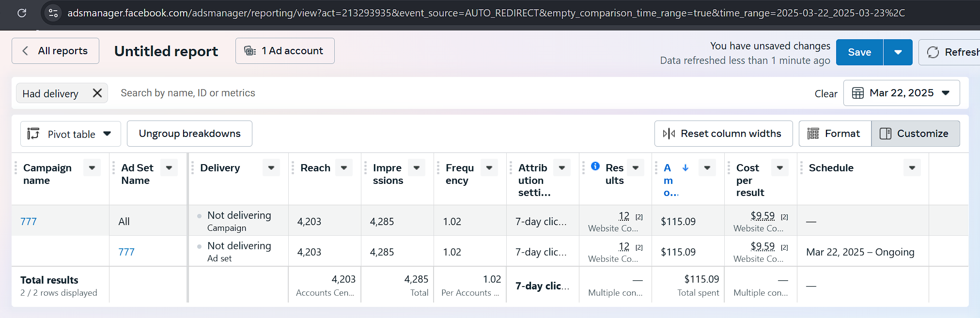Image resolution: width=980 pixels, height=318 pixels.
Task: Open the 777 campaign link
Action: (x=29, y=222)
